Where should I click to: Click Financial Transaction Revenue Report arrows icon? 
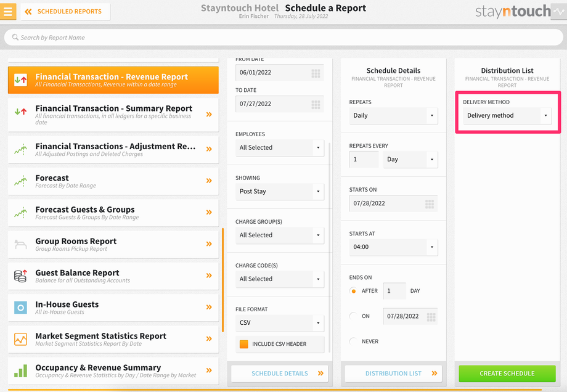[20, 80]
